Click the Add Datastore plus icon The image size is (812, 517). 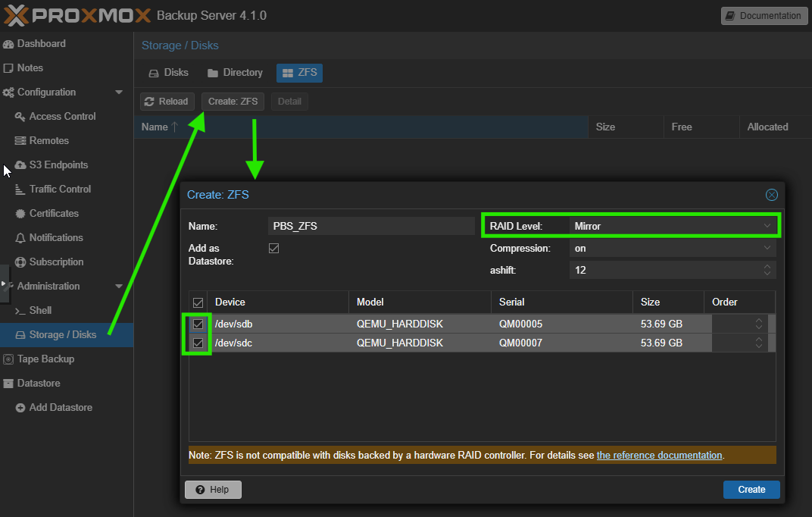(20, 408)
